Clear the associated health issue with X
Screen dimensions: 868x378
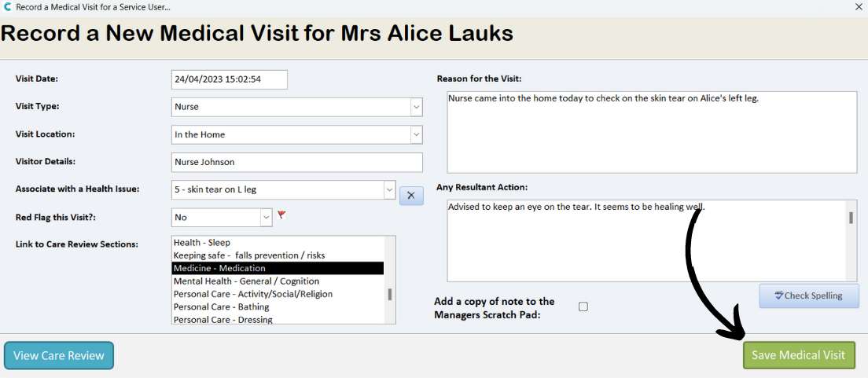[x=411, y=195]
